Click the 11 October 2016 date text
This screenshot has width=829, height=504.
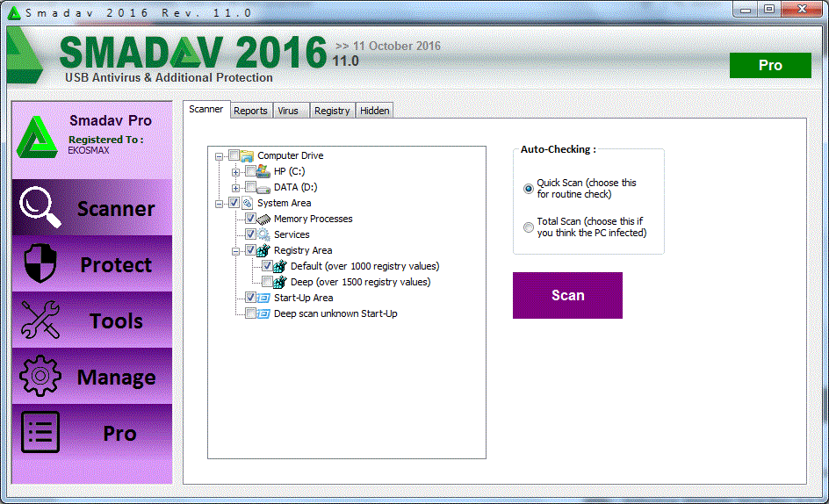pyautogui.click(x=397, y=46)
